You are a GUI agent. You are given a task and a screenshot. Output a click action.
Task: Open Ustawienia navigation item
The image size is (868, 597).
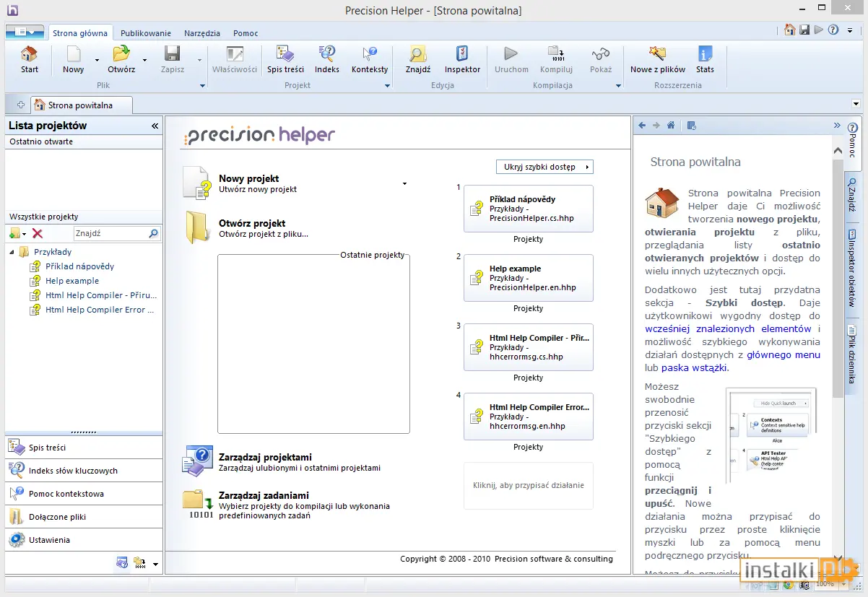84,540
